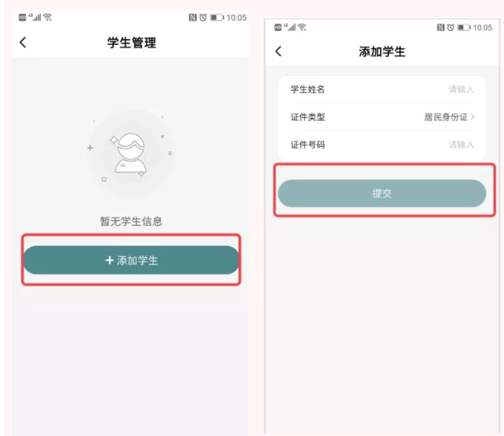The height and width of the screenshot is (436, 504).
Task: Tap the HD icon in the left status bar
Action: tap(22, 17)
